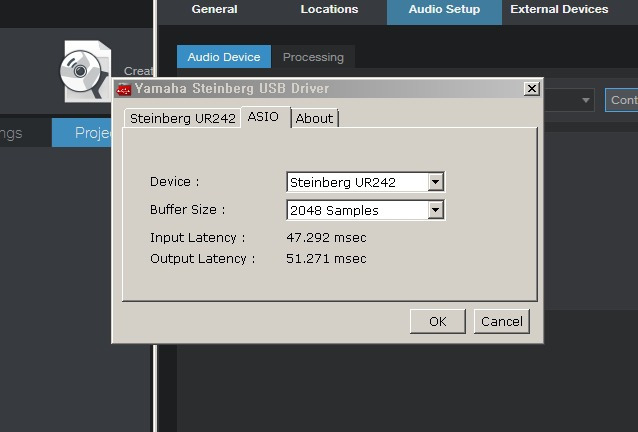Screen dimensions: 638x432
Task: Expand the Buffer Size dropdown arrow
Action: coord(435,210)
